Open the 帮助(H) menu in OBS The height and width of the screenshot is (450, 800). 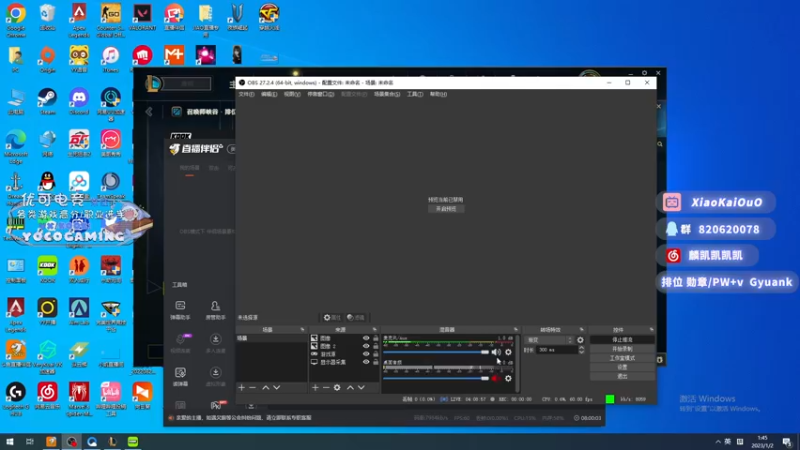tap(438, 94)
